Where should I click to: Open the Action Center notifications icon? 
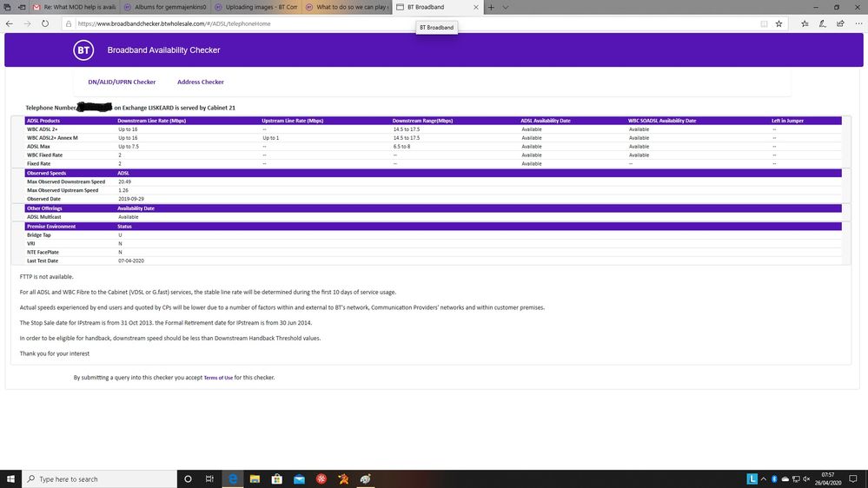853,479
